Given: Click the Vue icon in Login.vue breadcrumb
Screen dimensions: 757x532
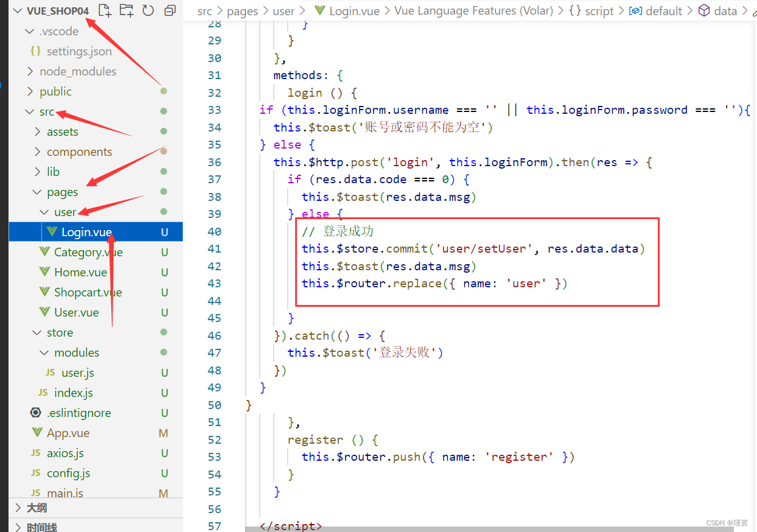Looking at the screenshot, I should click(x=319, y=11).
